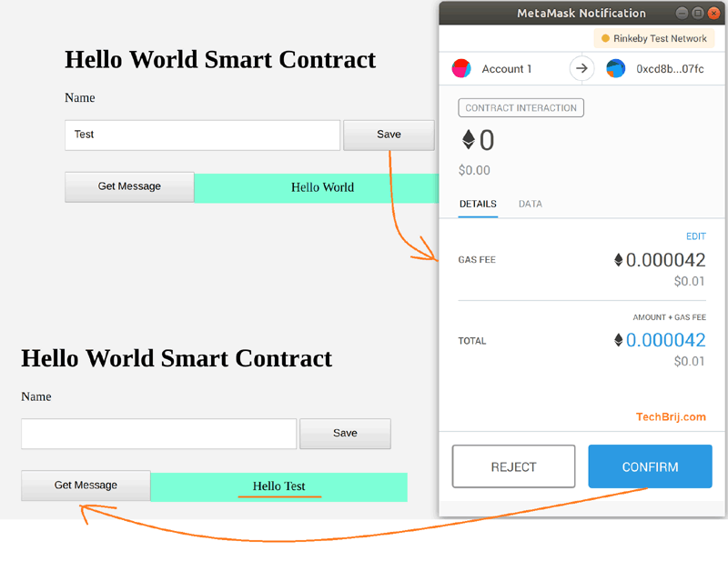Click the CONFIRM button
728x581 pixels.
[x=650, y=466]
